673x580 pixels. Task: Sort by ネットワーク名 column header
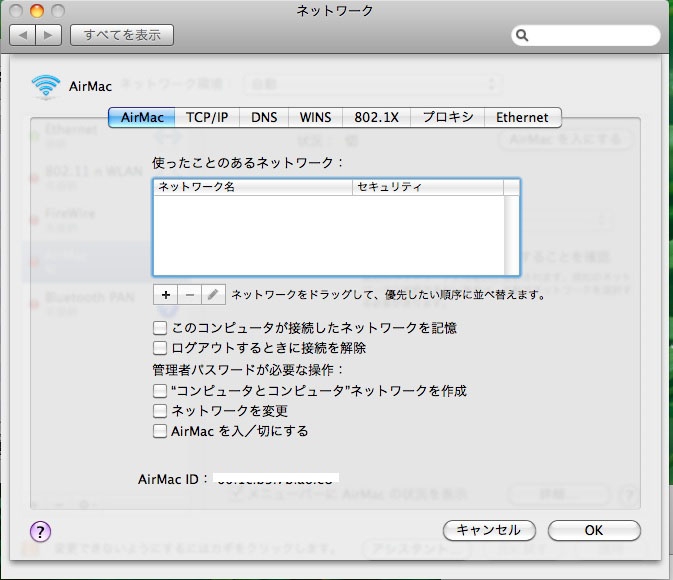coord(252,187)
